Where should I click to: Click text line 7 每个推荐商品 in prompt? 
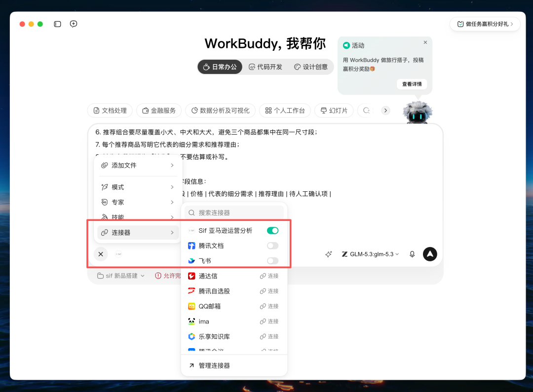pyautogui.click(x=167, y=144)
